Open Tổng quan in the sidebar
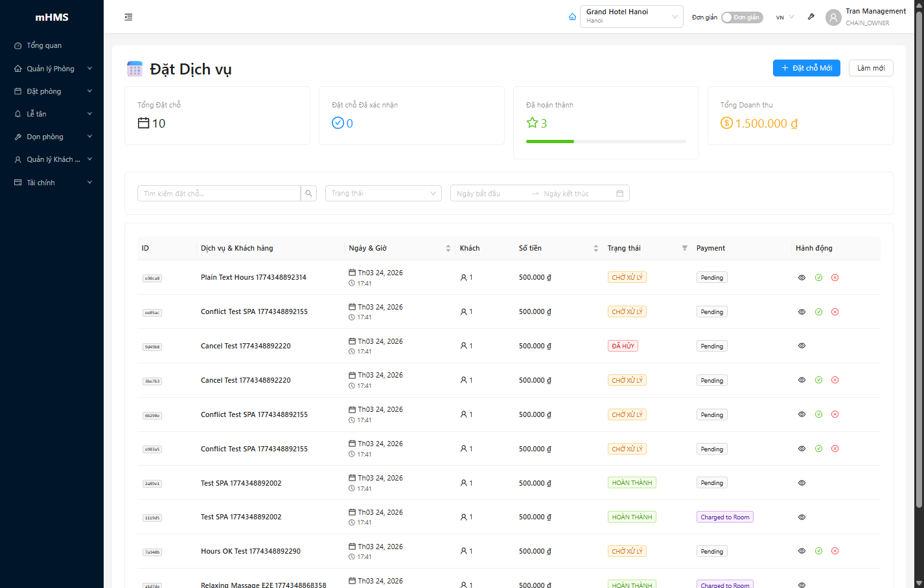924x588 pixels. (44, 45)
